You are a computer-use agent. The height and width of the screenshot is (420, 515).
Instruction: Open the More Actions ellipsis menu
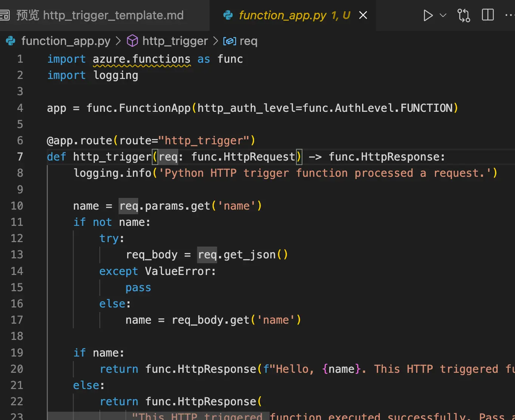509,15
